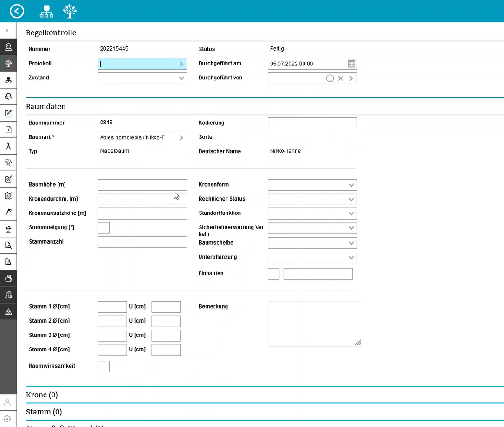Screen dimensions: 504x427
Task: Open the target with pencil sidebar icon
Action: click(x=8, y=179)
